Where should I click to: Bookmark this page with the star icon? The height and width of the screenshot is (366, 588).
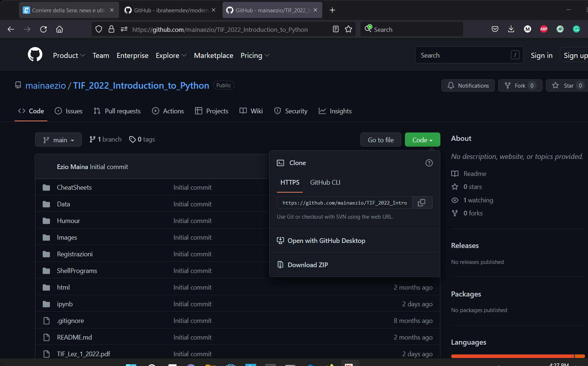coord(348,29)
